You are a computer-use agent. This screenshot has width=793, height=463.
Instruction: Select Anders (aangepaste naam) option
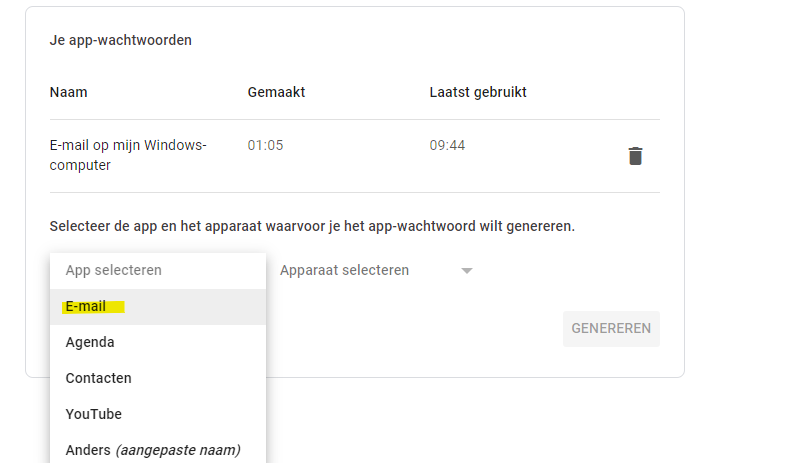click(x=152, y=450)
